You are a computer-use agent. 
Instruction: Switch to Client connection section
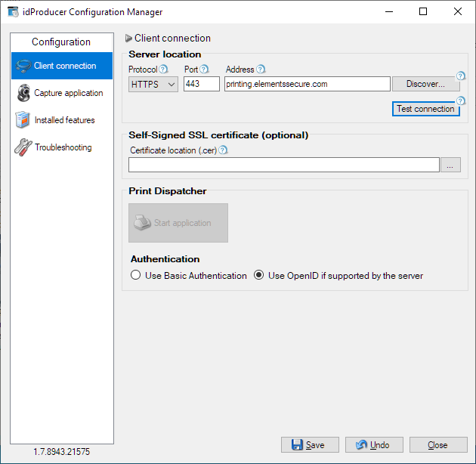click(63, 66)
